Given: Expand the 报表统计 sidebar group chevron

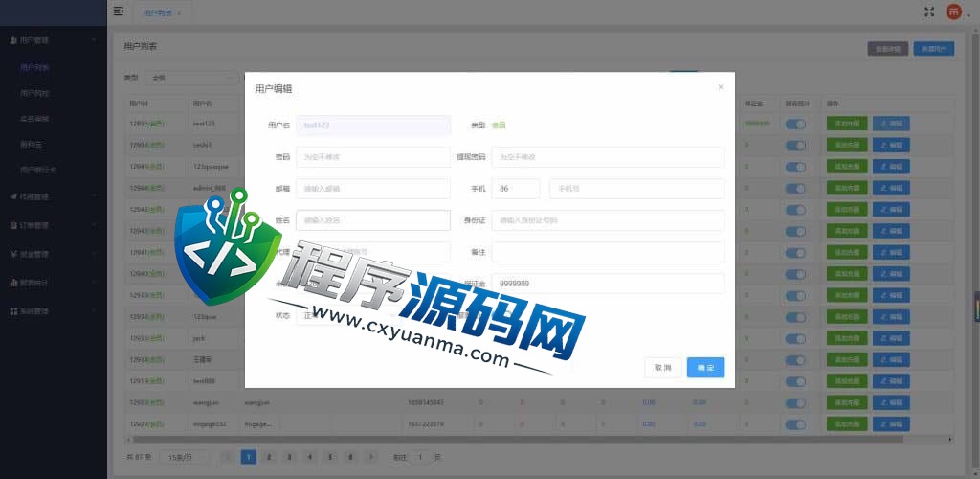Looking at the screenshot, I should pyautogui.click(x=94, y=283).
